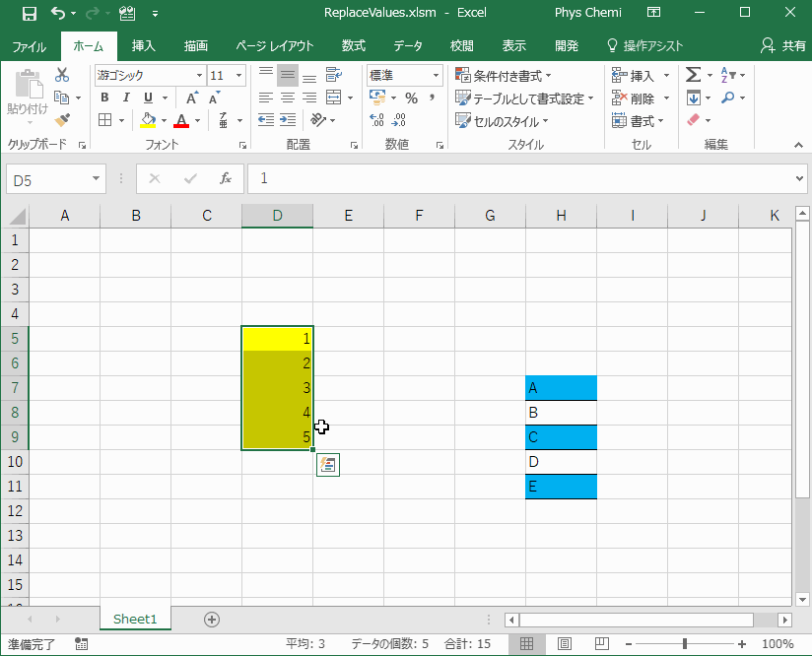Toggle Middle Align vertical alignment
The height and width of the screenshot is (656, 812).
(288, 75)
